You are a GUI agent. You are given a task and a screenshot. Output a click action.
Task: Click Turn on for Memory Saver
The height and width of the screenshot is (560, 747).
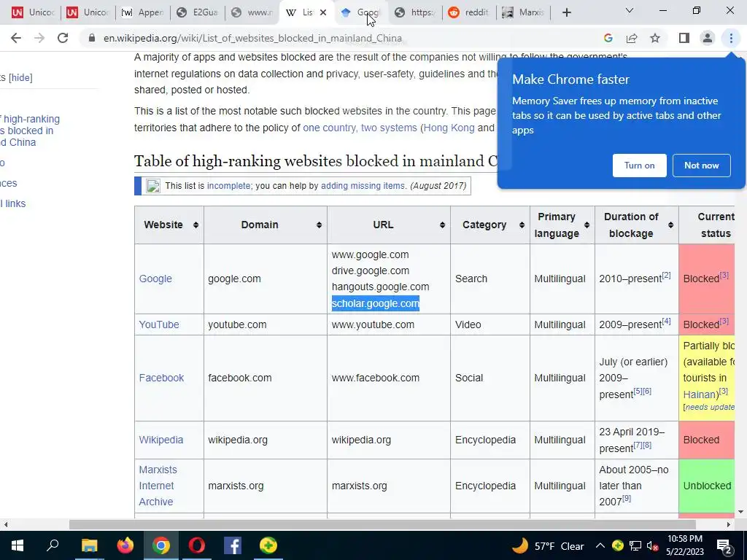[x=639, y=166]
